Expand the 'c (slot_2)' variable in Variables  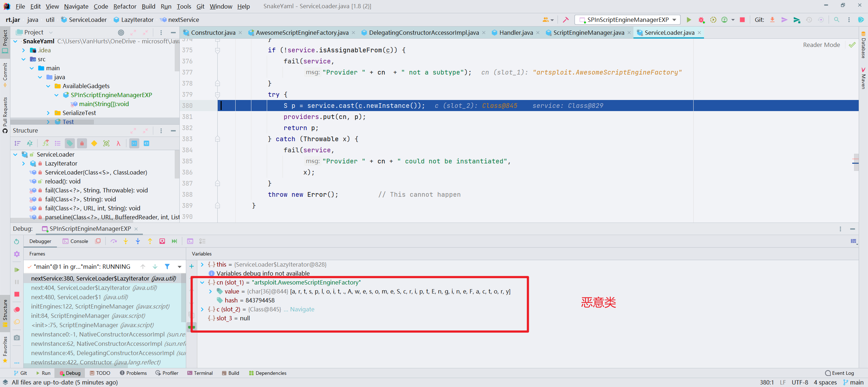(x=203, y=309)
